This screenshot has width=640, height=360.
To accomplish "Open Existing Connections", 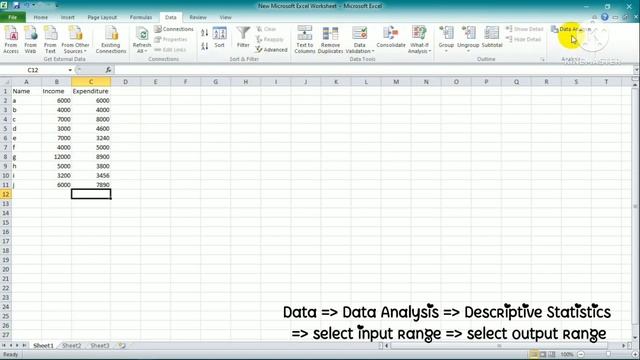I will click(x=111, y=39).
